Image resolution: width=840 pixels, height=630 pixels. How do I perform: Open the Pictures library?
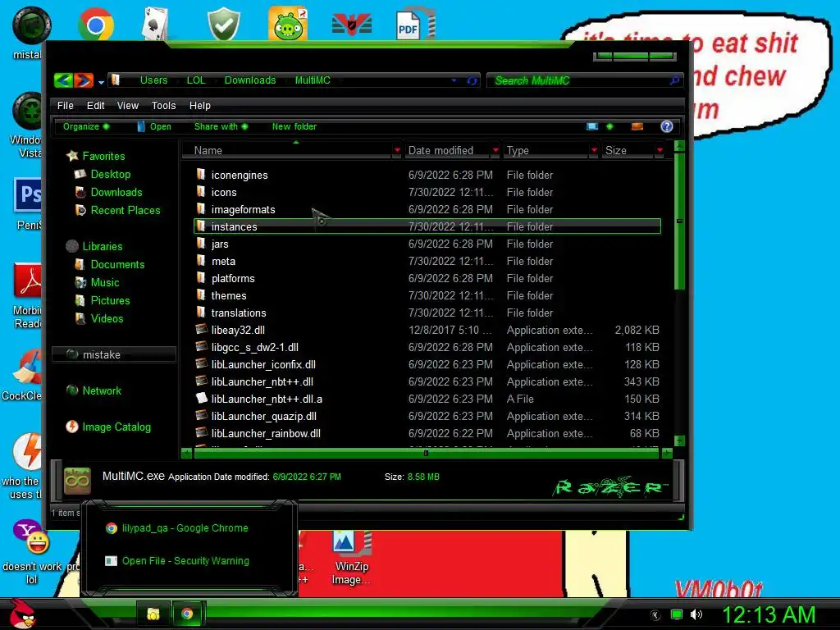pos(111,300)
